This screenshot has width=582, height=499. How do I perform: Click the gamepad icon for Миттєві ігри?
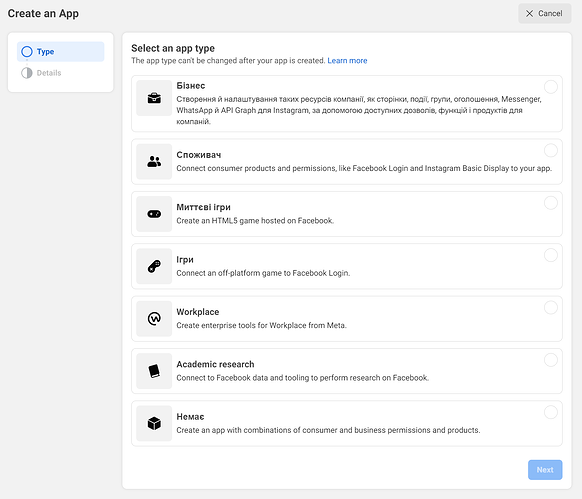(x=154, y=214)
